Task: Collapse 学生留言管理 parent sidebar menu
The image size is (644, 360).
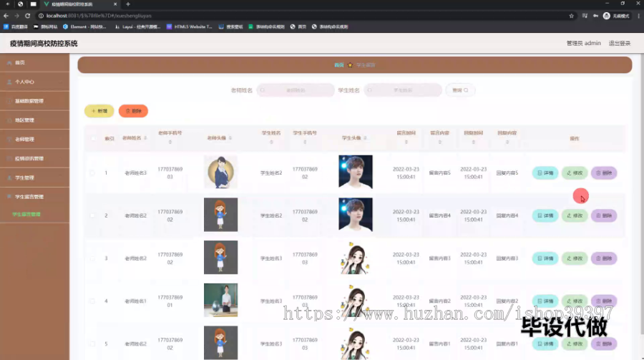Action: coord(34,197)
